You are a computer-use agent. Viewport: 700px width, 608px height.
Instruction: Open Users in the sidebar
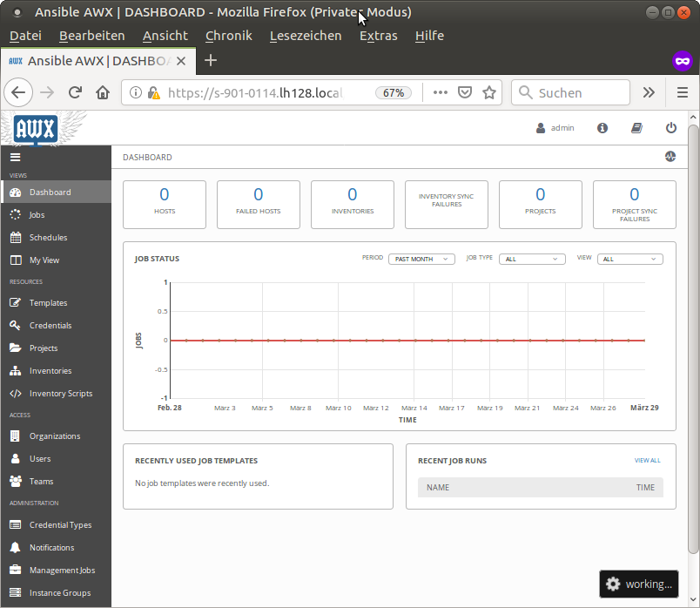tap(56, 459)
